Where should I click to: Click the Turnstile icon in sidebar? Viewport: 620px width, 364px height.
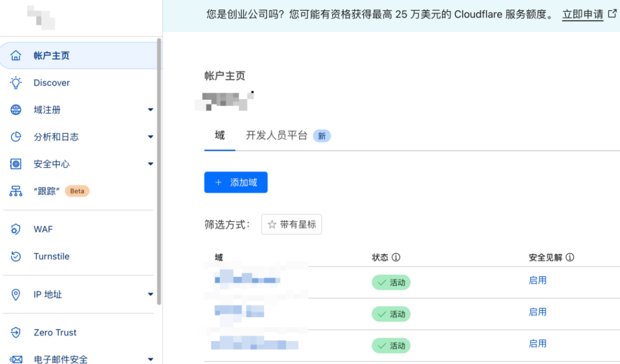[x=16, y=256]
